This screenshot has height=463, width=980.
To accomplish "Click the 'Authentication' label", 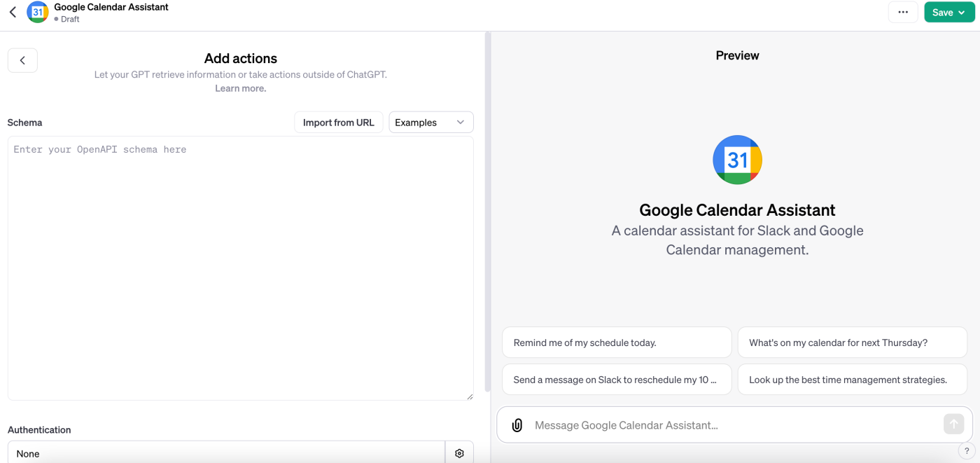I will (x=39, y=430).
